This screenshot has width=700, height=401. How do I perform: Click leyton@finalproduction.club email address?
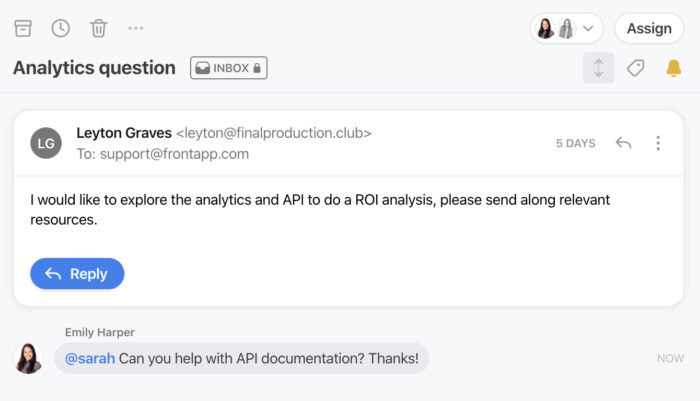pos(274,133)
